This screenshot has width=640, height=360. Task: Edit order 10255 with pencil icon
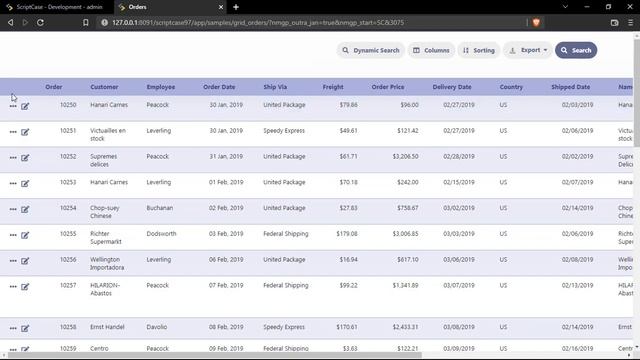pyautogui.click(x=25, y=235)
